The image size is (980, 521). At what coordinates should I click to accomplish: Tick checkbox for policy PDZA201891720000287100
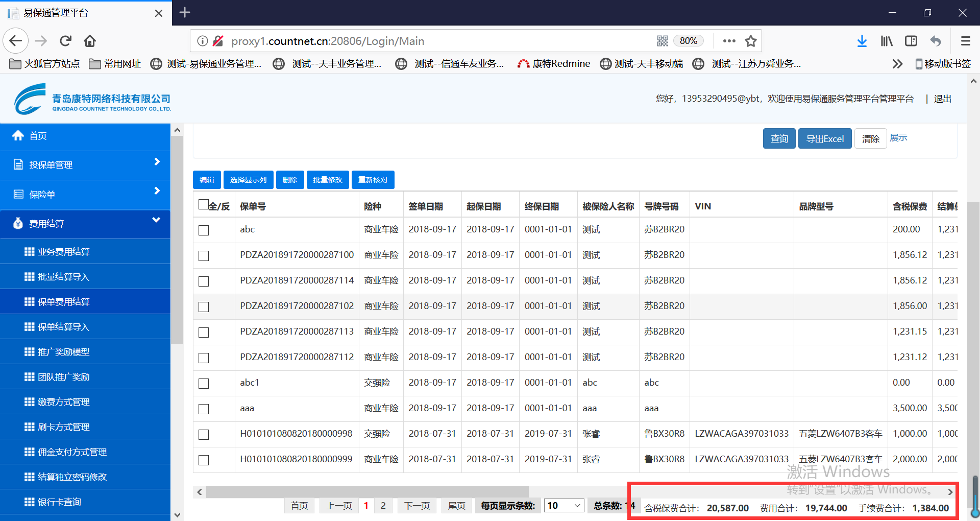(204, 256)
